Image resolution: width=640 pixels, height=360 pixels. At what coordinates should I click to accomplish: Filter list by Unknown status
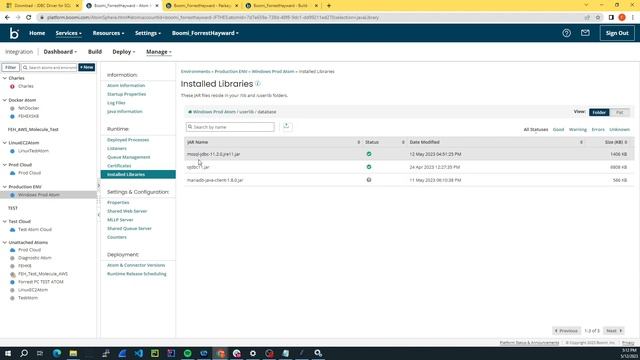click(619, 129)
